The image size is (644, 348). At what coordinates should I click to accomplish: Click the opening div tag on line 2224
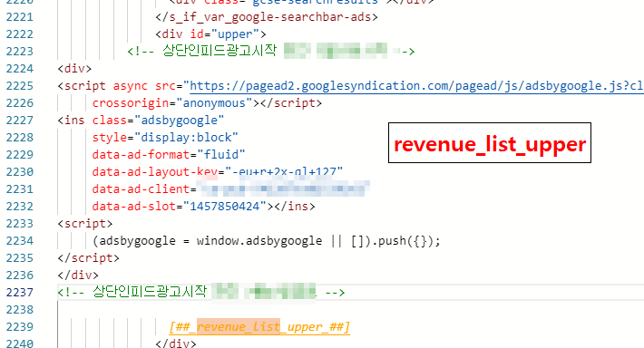(x=74, y=69)
